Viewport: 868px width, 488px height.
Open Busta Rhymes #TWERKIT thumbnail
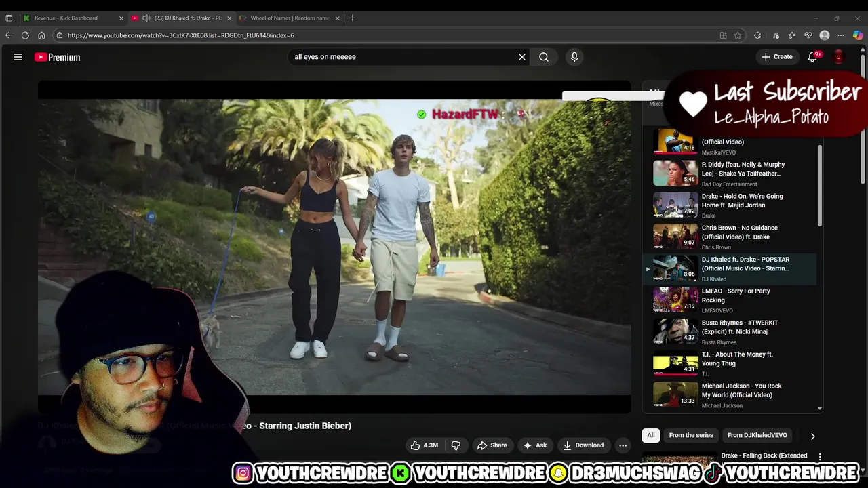click(675, 331)
